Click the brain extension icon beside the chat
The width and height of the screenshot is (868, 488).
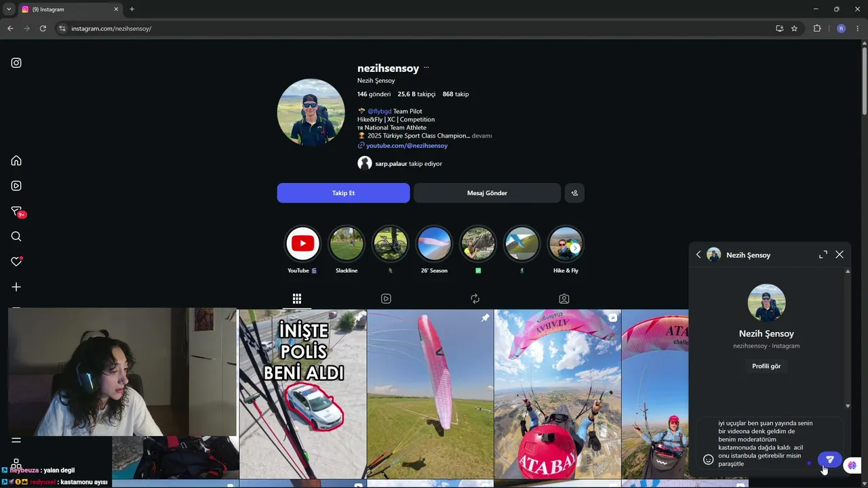click(x=852, y=465)
